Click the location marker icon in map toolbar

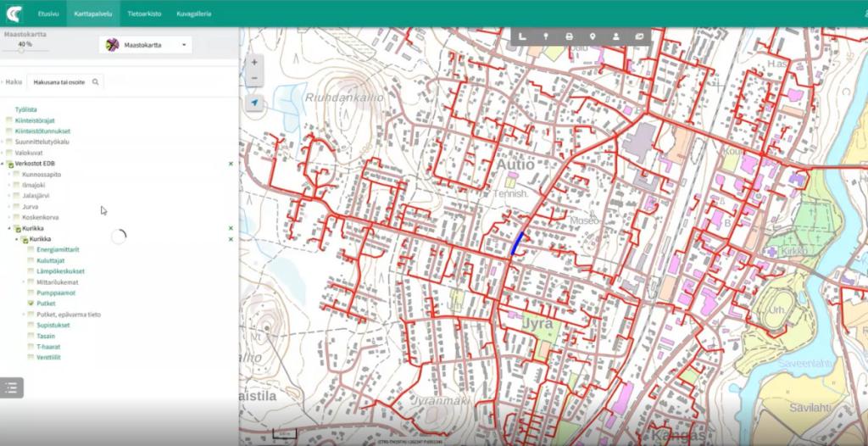pos(593,36)
